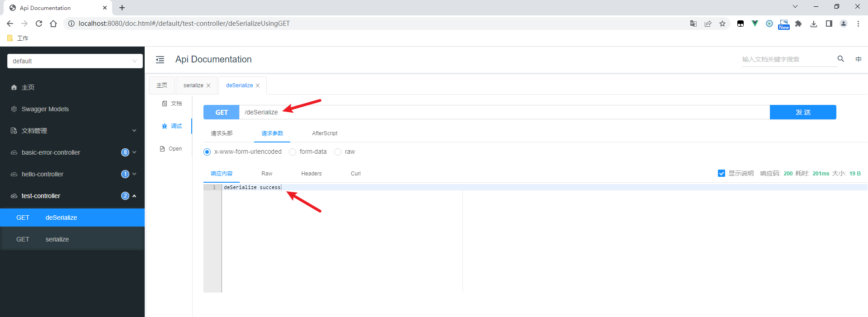Switch to the AfterScript tab
The width and height of the screenshot is (868, 317).
point(325,133)
